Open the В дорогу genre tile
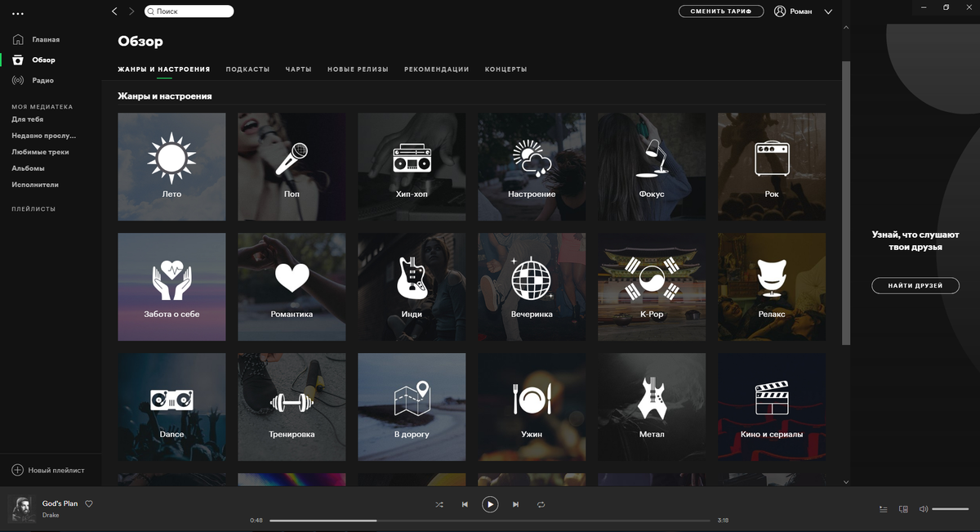The width and height of the screenshot is (980, 532). [412, 407]
